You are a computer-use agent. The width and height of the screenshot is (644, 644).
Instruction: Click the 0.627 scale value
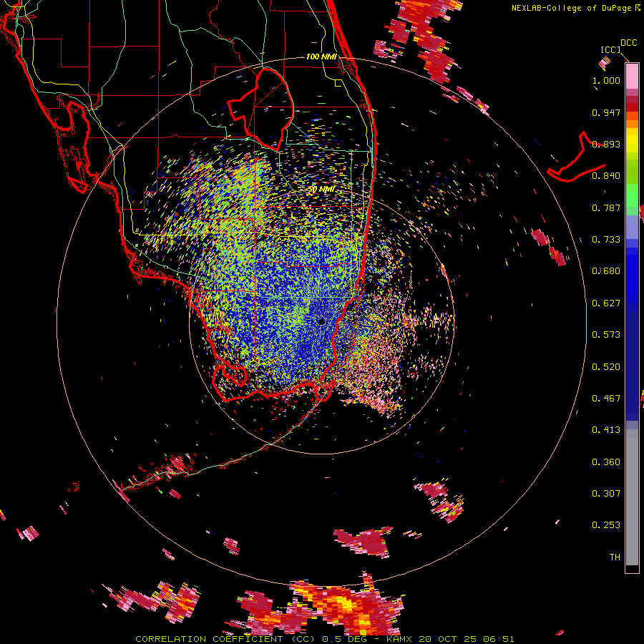click(606, 303)
